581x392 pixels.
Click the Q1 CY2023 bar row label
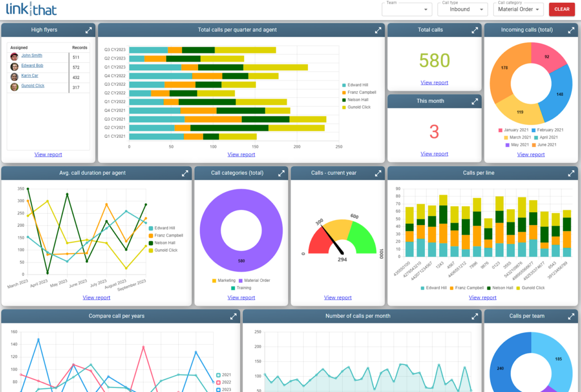click(x=115, y=67)
